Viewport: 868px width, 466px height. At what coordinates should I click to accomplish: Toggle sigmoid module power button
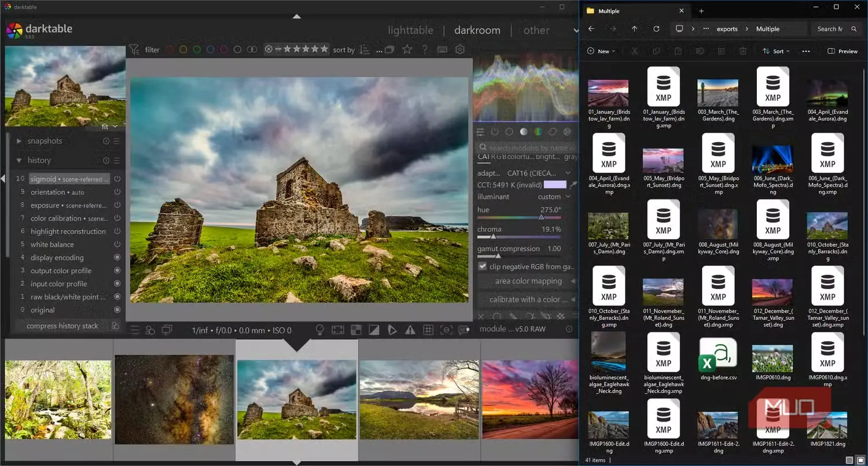117,179
